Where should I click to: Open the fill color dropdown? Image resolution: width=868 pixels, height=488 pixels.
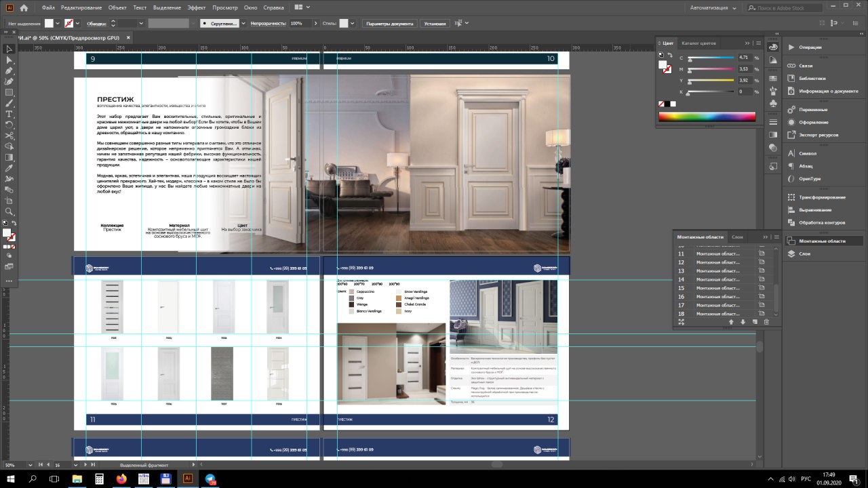pos(58,23)
